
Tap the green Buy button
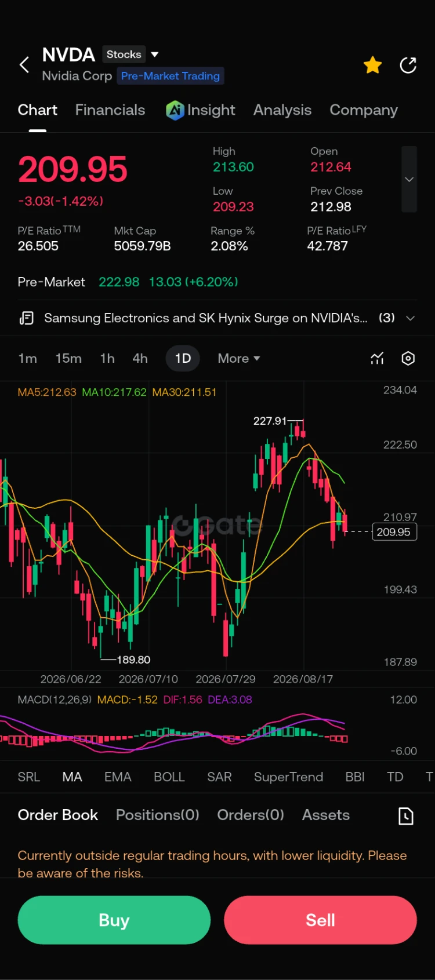pos(114,920)
